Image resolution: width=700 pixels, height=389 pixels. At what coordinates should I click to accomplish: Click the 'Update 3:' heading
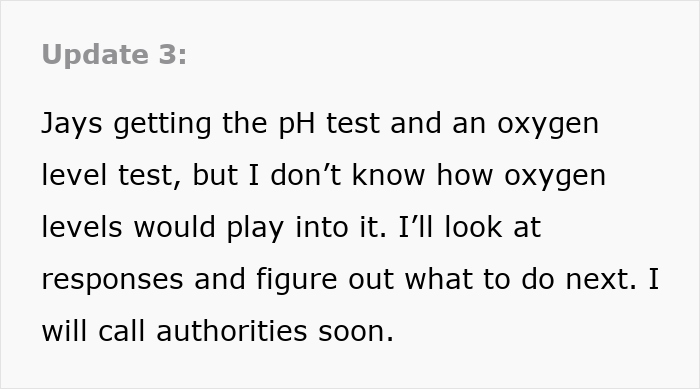(114, 55)
